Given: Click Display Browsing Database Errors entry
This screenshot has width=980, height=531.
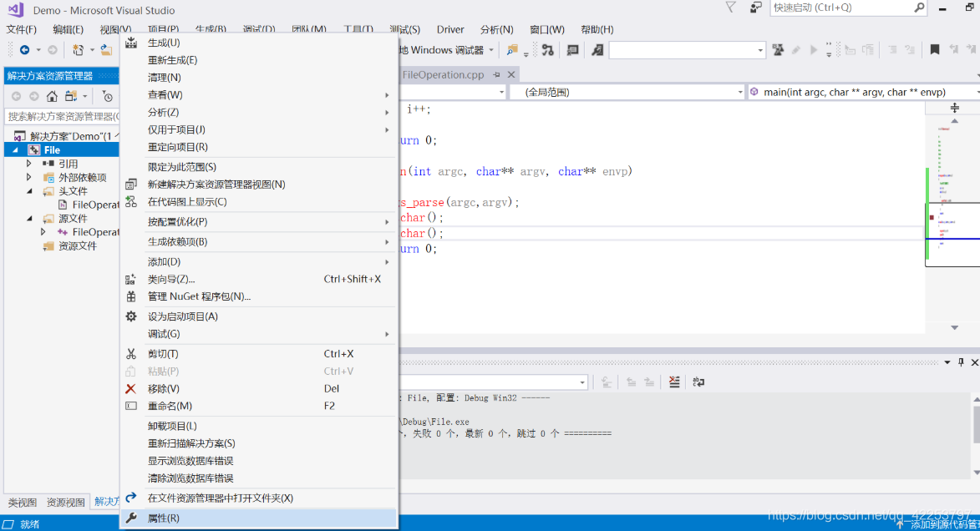Looking at the screenshot, I should (x=259, y=461).
